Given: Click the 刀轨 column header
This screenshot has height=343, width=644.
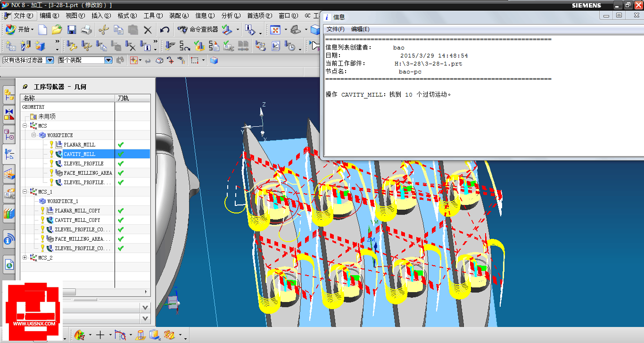Looking at the screenshot, I should click(133, 98).
